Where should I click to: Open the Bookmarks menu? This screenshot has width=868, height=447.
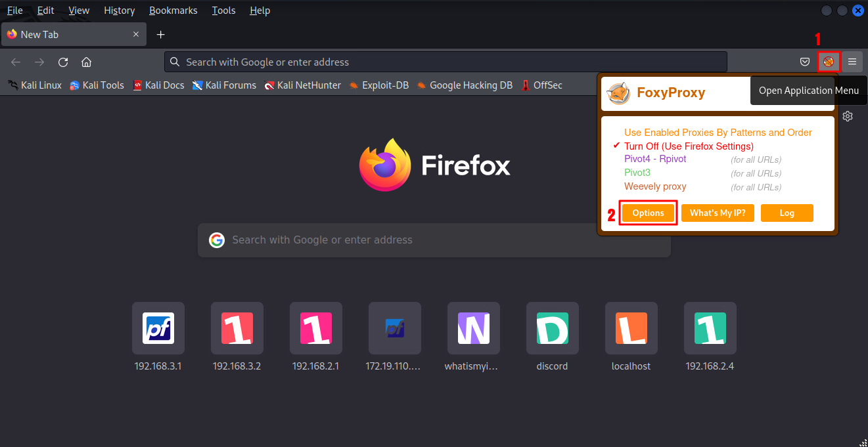(x=173, y=11)
